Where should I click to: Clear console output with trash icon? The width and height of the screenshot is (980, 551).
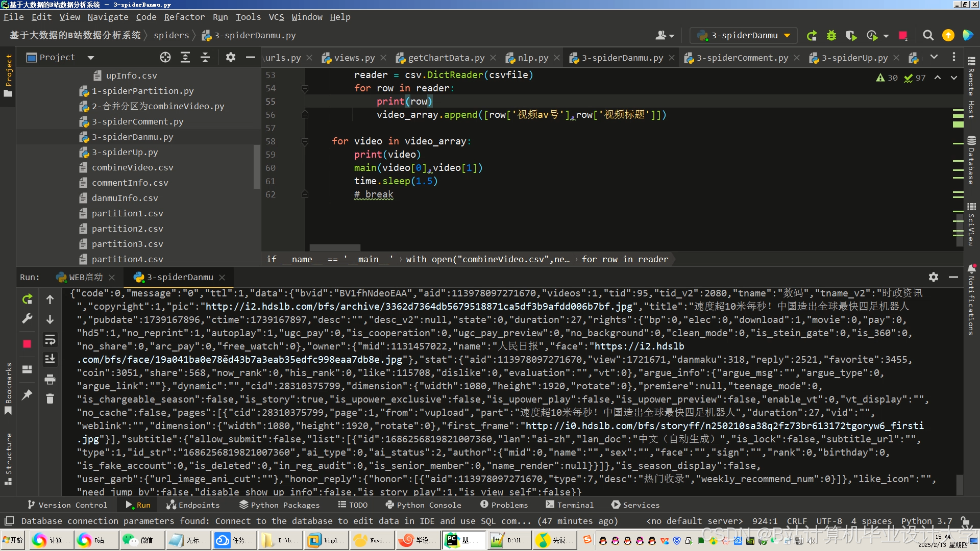[50, 398]
